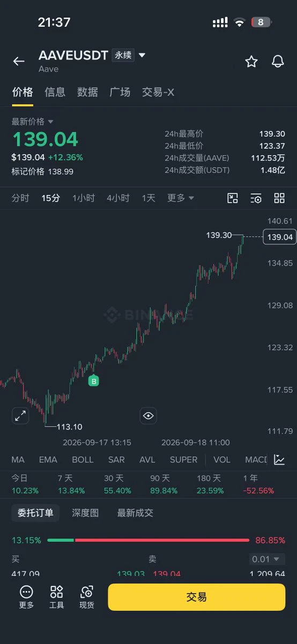Tap the back arrow icon
297x644 pixels.
tap(19, 61)
